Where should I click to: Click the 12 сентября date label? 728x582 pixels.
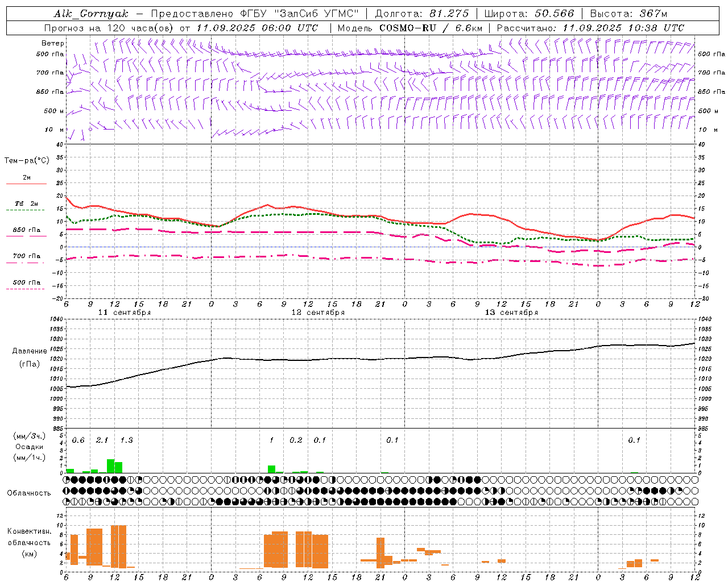pyautogui.click(x=318, y=313)
